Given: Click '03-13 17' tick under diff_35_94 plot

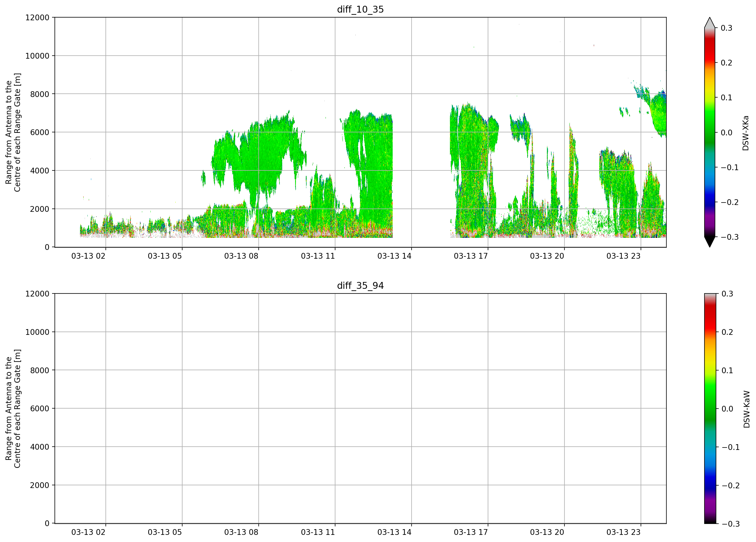Looking at the screenshot, I should click(x=471, y=532).
